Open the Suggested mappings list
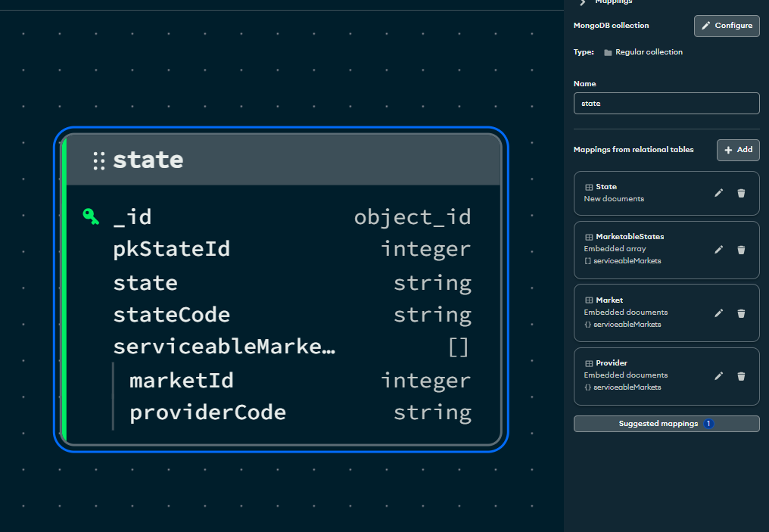Screen dimensions: 769x532 click(666, 424)
